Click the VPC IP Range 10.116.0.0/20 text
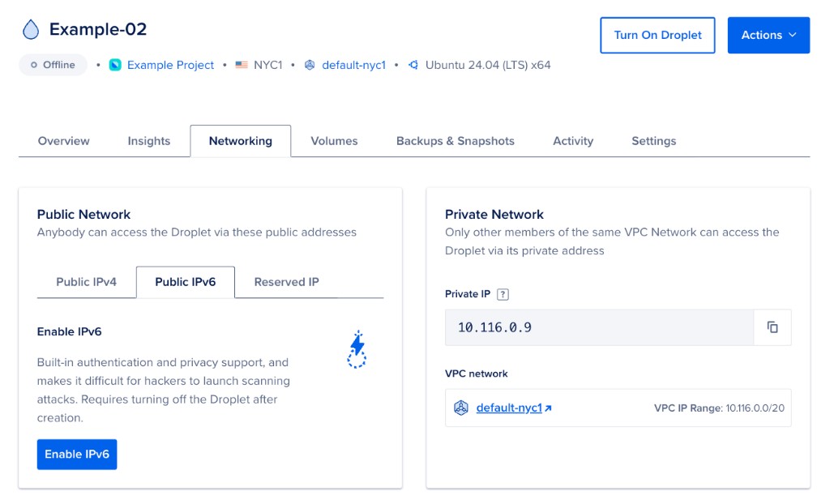The image size is (830, 504). 720,408
